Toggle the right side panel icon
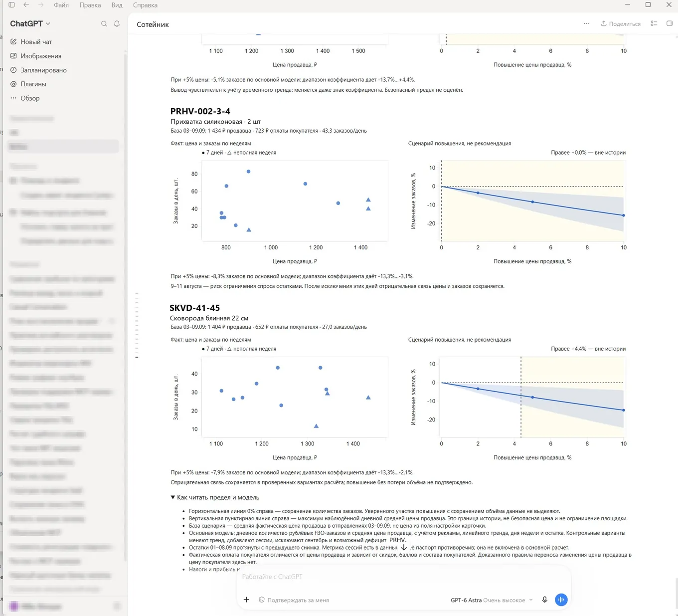 (670, 23)
